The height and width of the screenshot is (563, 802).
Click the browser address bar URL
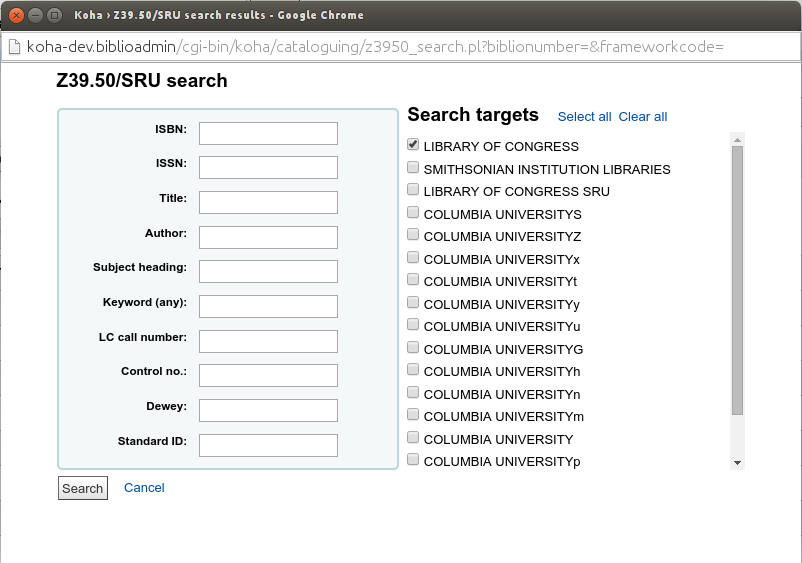(x=400, y=47)
